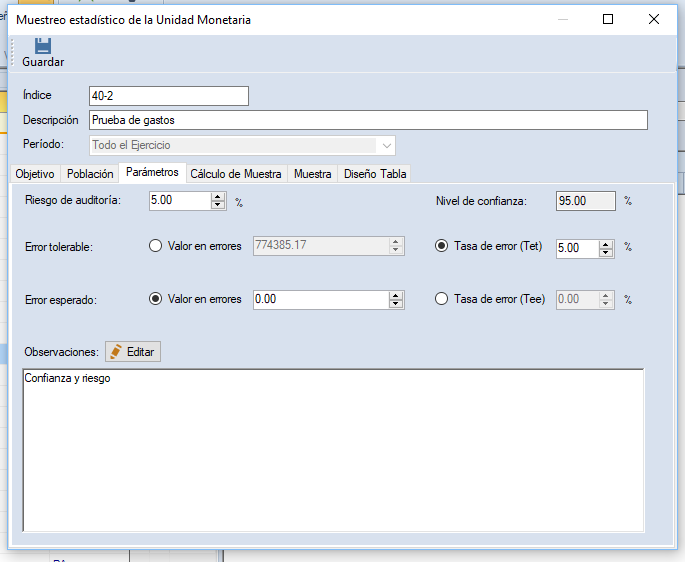Select Tasa de error (Tee) option
Screen dimensions: 685x562
tap(442, 299)
